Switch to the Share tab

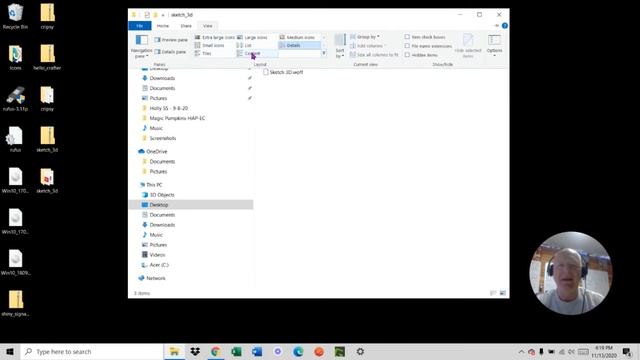[186, 26]
